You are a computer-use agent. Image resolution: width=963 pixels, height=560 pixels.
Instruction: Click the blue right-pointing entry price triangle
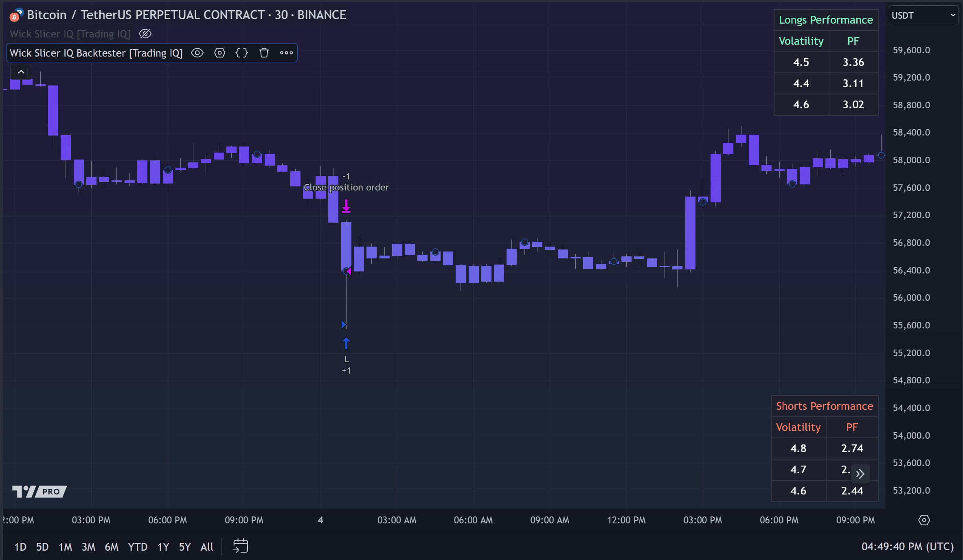pyautogui.click(x=344, y=325)
